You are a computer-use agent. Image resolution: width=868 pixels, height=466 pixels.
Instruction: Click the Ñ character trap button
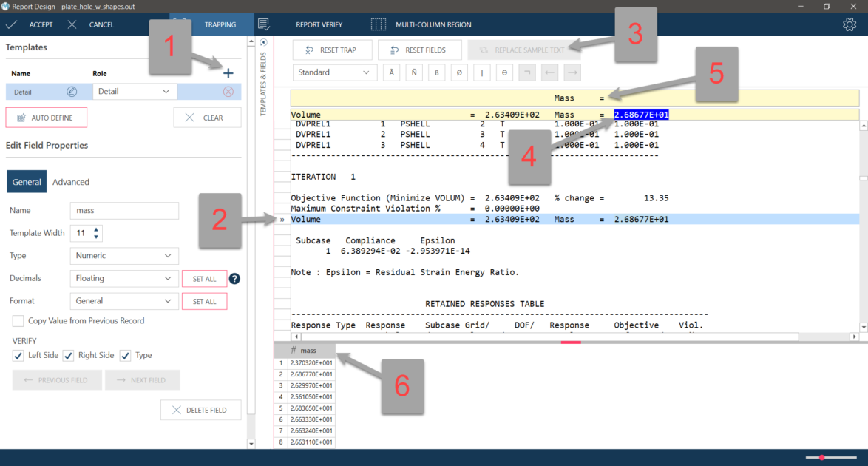(413, 72)
